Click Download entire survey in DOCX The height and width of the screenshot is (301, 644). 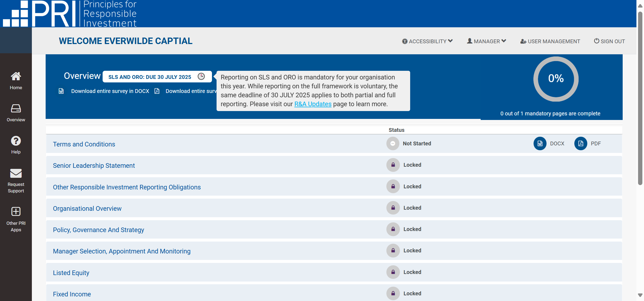pos(110,91)
